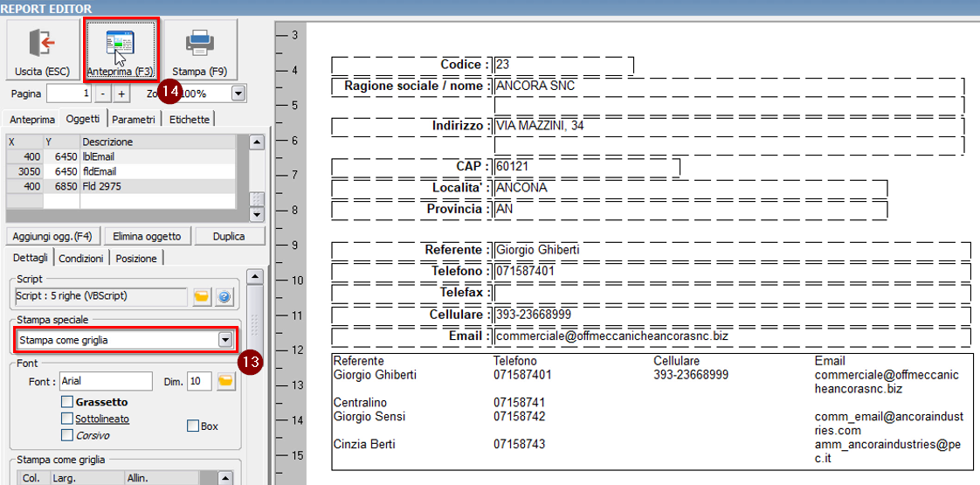The image size is (980, 485).
Task: Click the Uscita (ESC) exit icon
Action: click(41, 44)
